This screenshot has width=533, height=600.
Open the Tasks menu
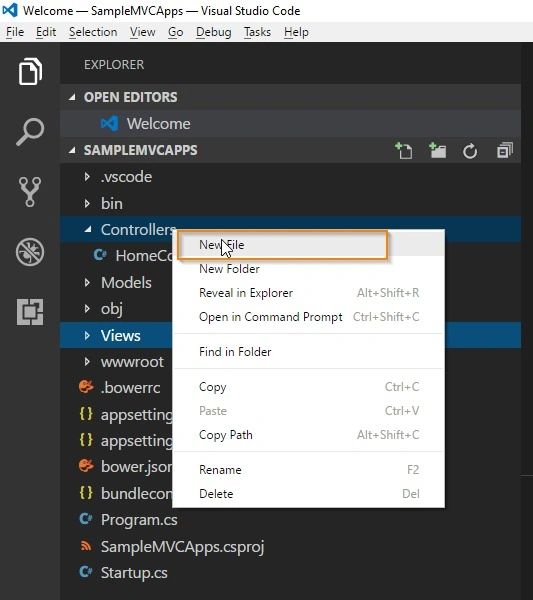[x=258, y=32]
